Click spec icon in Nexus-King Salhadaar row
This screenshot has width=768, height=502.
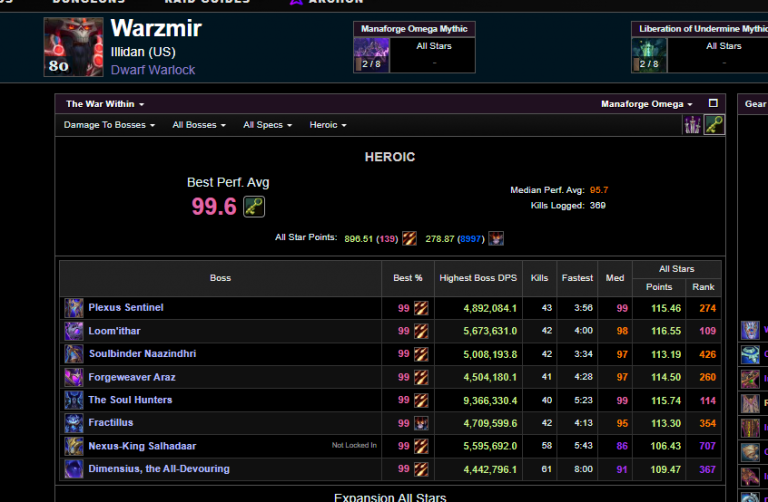pyautogui.click(x=421, y=446)
